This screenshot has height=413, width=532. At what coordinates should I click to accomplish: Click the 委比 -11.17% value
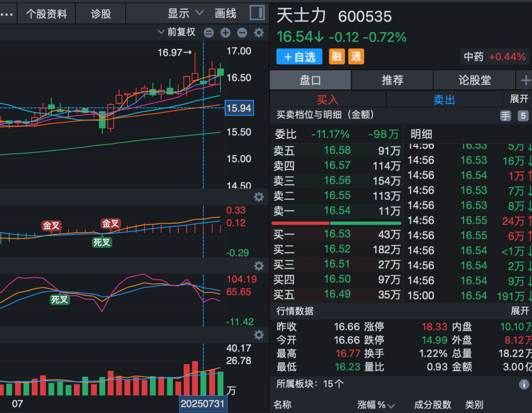(x=330, y=134)
